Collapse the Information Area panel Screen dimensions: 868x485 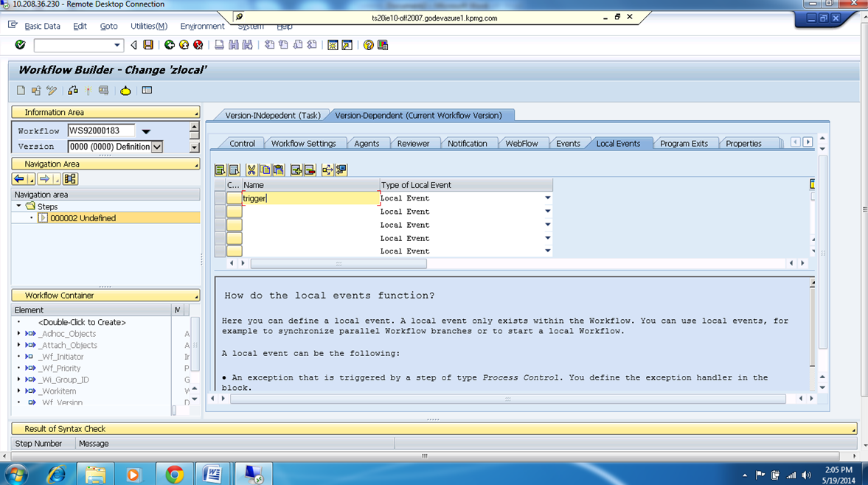(x=195, y=112)
